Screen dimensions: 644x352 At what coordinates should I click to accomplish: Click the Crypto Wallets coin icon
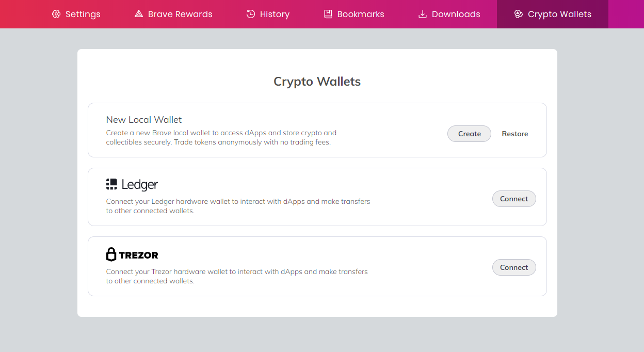tap(519, 14)
